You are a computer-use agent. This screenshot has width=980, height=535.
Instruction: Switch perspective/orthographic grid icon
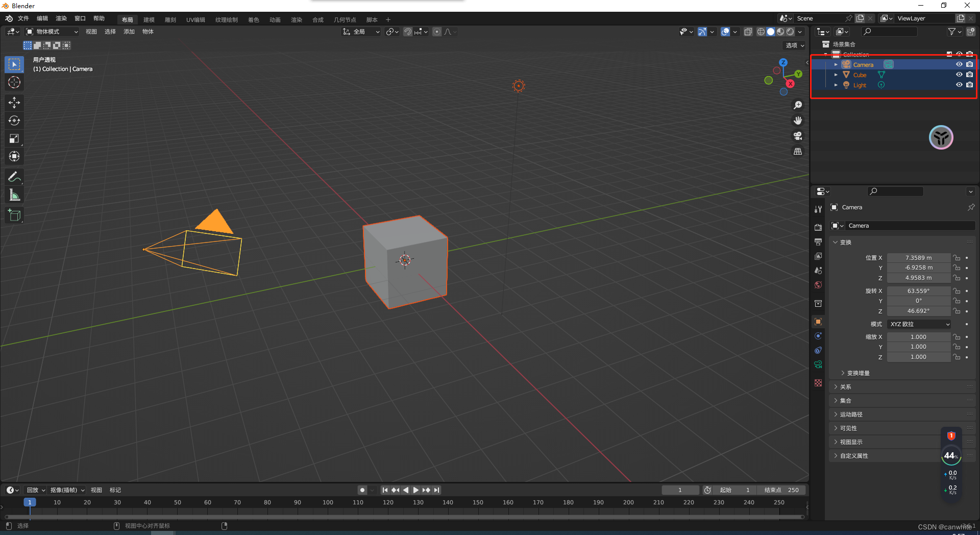pyautogui.click(x=798, y=151)
